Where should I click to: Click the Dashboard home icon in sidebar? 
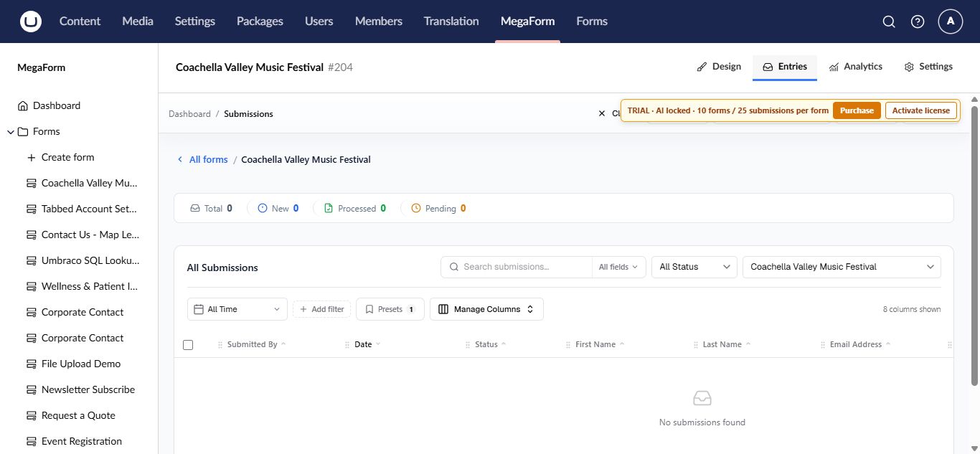tap(23, 105)
